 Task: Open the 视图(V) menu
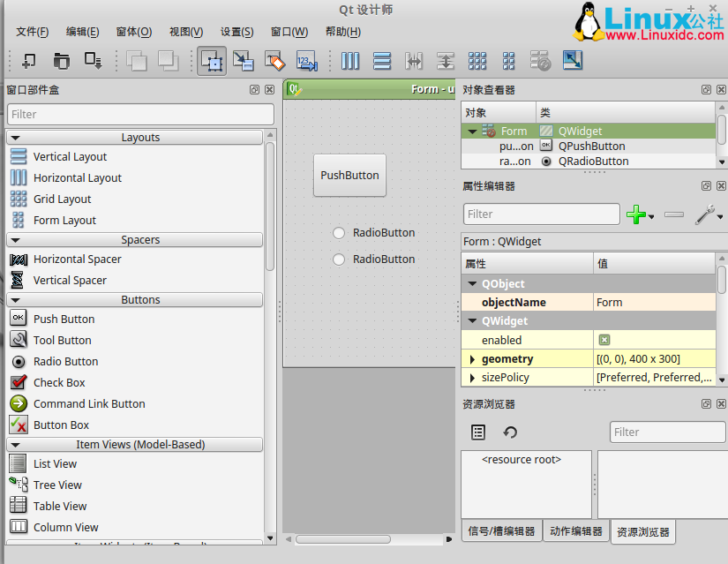(185, 32)
